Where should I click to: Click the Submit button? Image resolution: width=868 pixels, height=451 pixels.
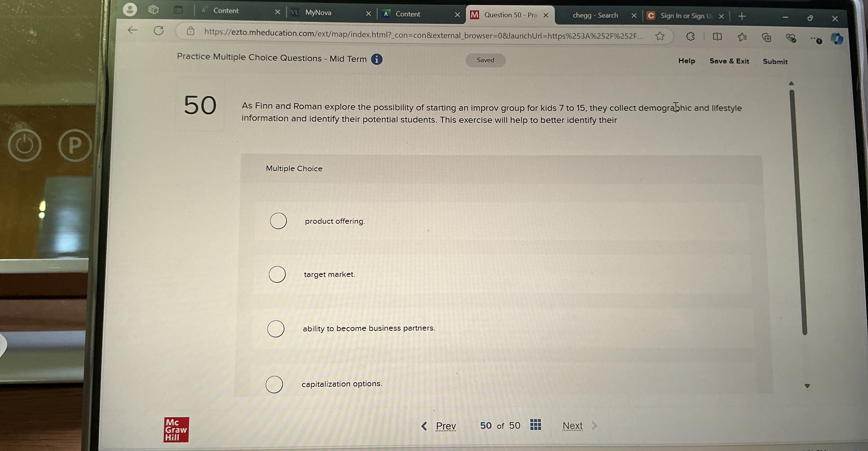coord(775,62)
